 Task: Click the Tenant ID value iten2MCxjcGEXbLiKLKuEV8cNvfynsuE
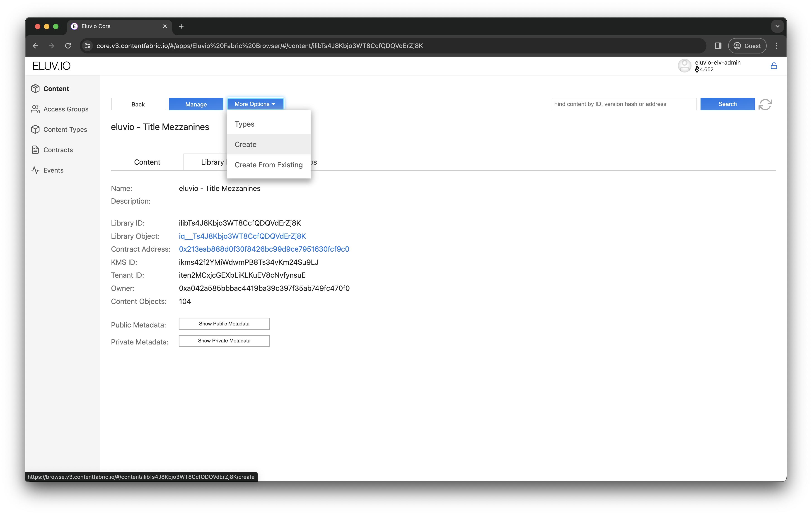click(x=242, y=275)
